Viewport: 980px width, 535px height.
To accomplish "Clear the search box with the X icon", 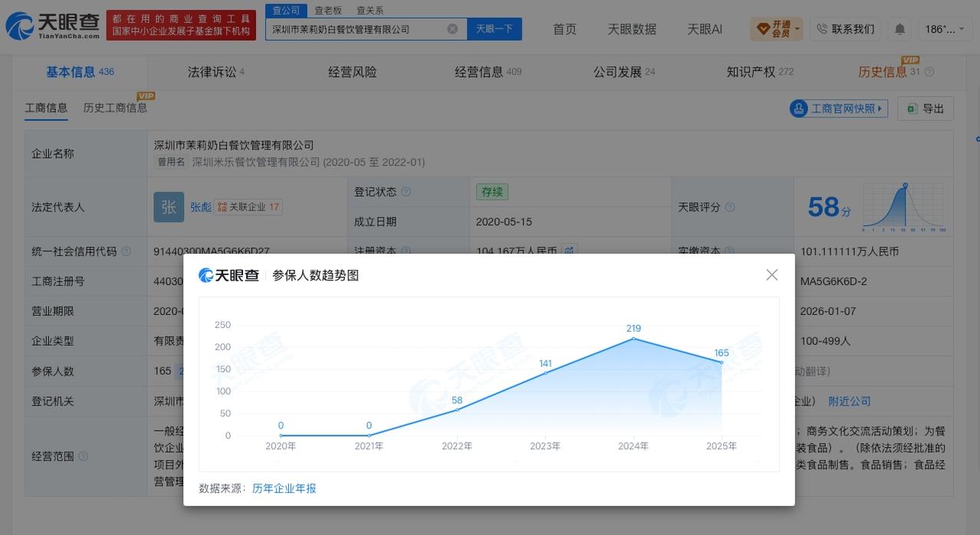I will pyautogui.click(x=452, y=29).
